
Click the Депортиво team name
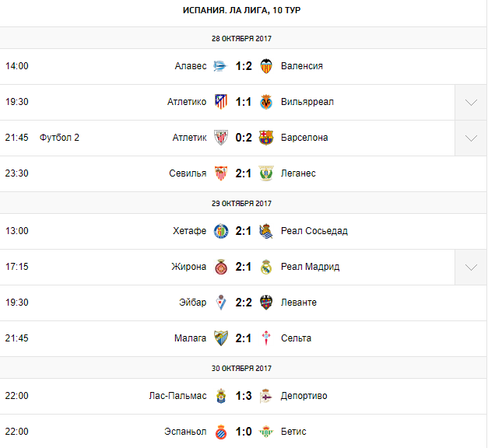304,396
